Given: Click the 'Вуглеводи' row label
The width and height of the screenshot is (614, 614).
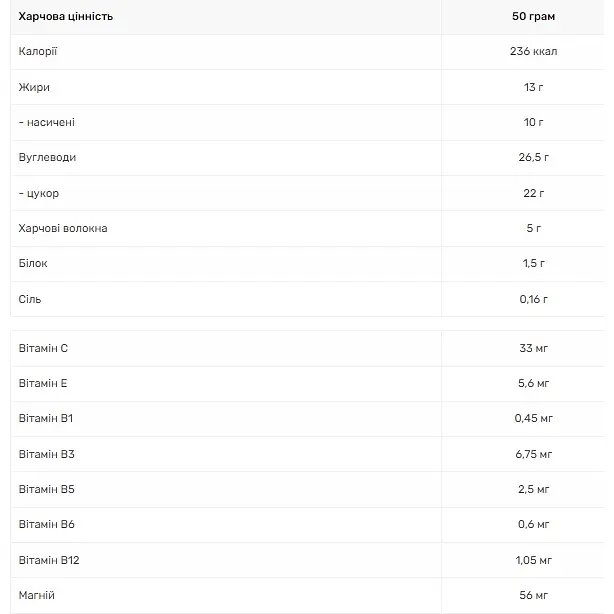Looking at the screenshot, I should (47, 157).
